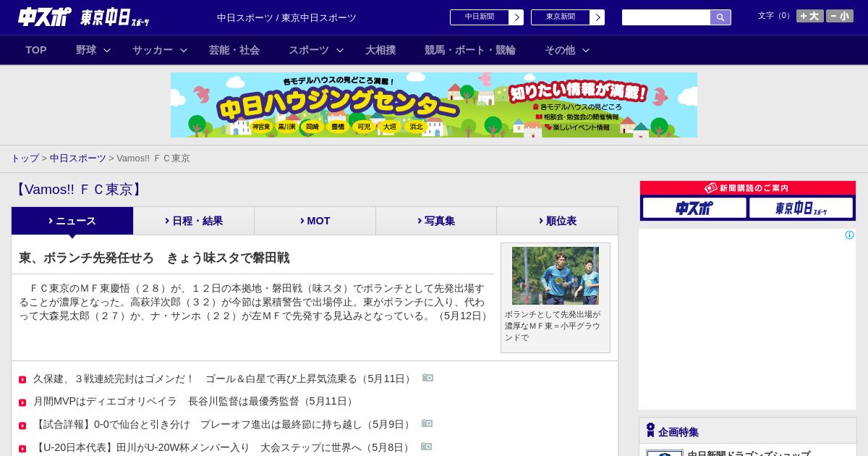Open the U-20日本代表 田川 article
The image size is (868, 456).
tap(223, 447)
